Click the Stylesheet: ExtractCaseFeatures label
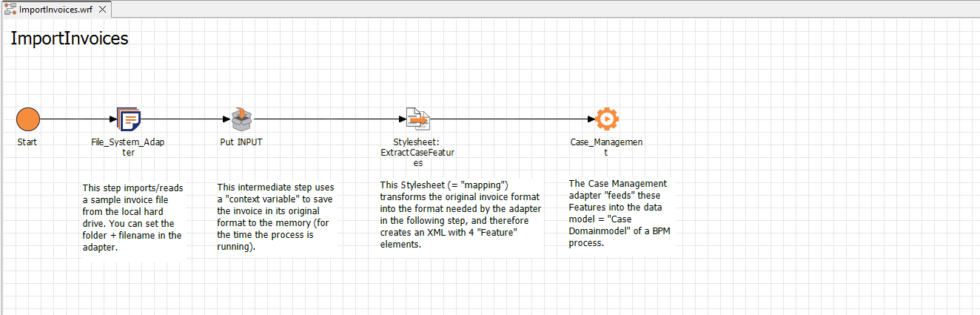980x315 pixels. click(417, 152)
